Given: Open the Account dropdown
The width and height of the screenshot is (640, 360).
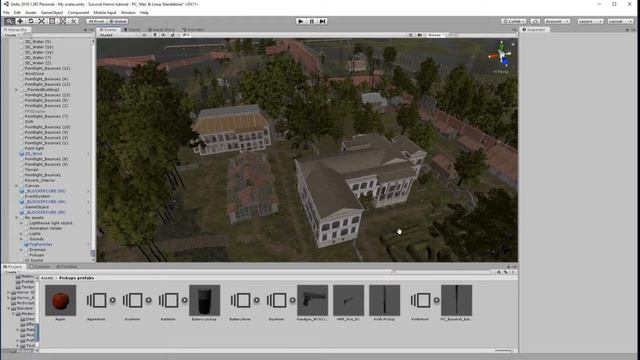Looking at the screenshot, I should 557,21.
